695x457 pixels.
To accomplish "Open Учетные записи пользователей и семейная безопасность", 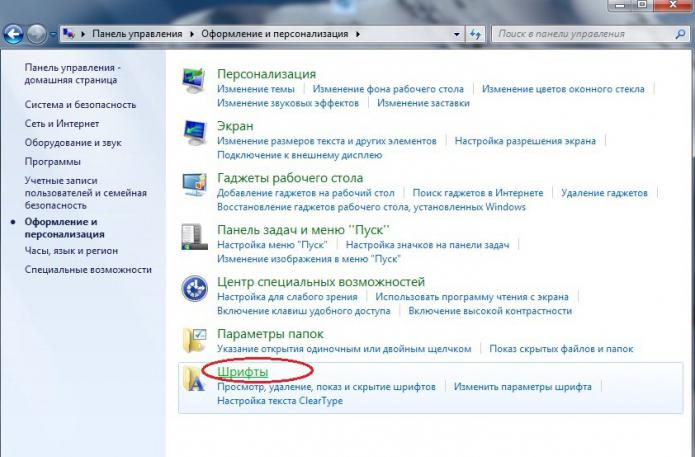I will point(86,193).
